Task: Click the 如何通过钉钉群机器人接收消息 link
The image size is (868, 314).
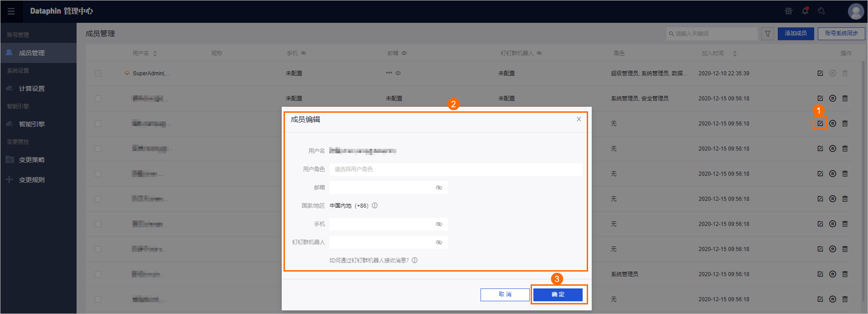Action: [x=369, y=261]
